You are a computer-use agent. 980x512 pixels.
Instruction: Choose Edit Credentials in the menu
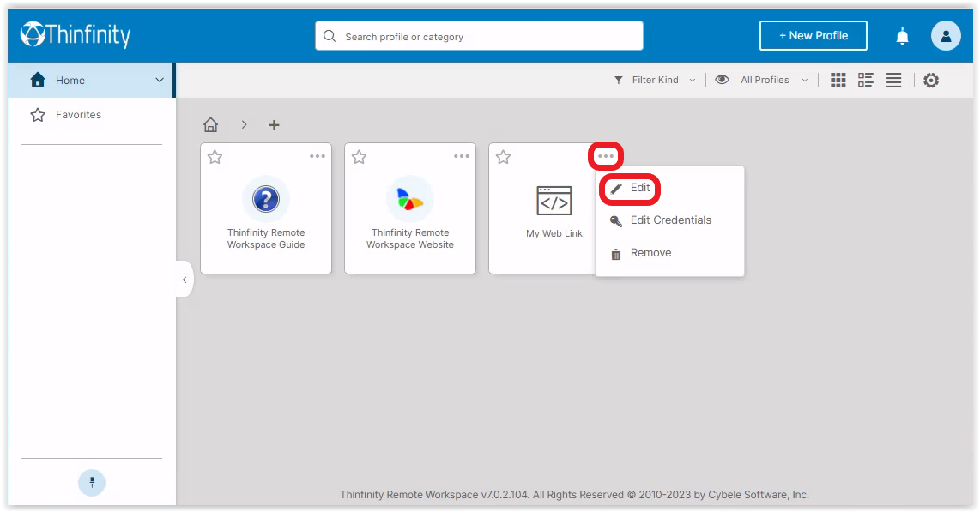[x=669, y=220]
